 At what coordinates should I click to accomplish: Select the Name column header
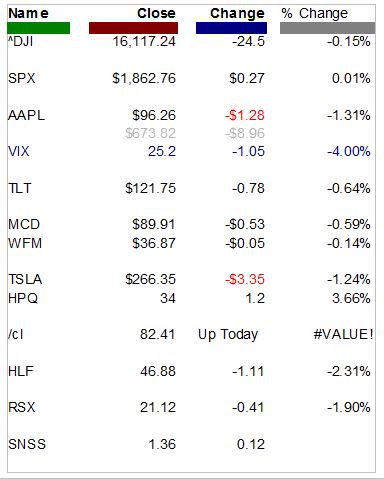pyautogui.click(x=28, y=13)
